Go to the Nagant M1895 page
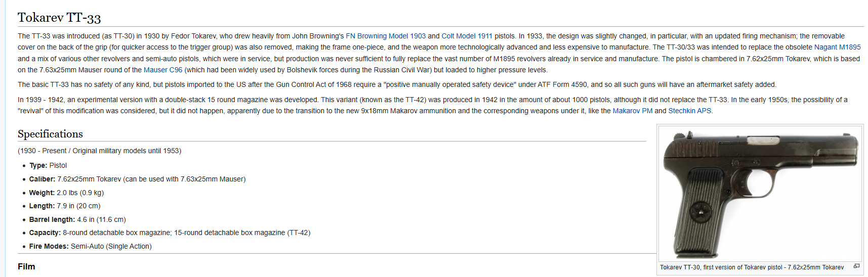The image size is (868, 277). click(837, 47)
